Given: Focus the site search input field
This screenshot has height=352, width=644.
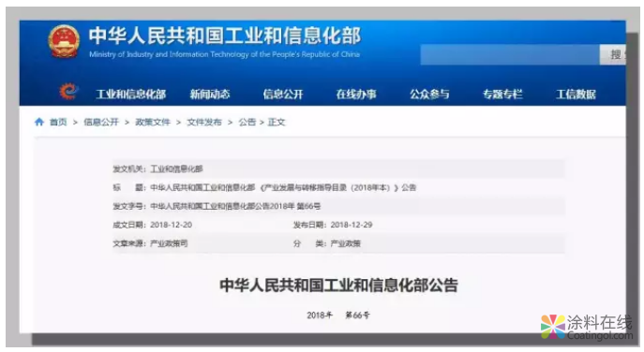Looking at the screenshot, I should point(510,54).
